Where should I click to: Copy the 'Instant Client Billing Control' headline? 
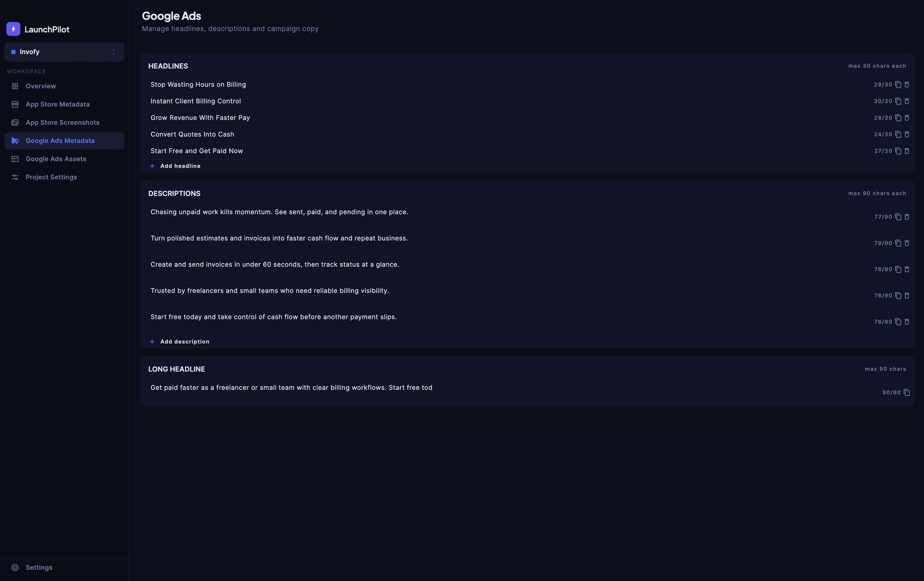tap(898, 101)
